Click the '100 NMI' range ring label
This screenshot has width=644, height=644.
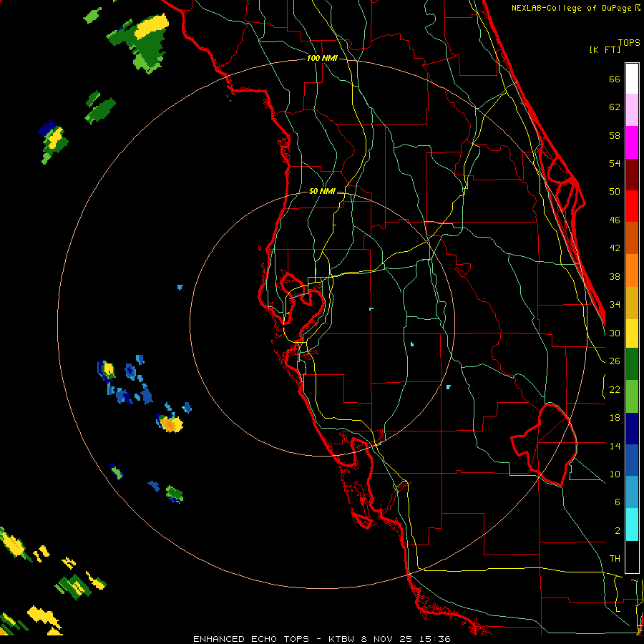pos(322,59)
